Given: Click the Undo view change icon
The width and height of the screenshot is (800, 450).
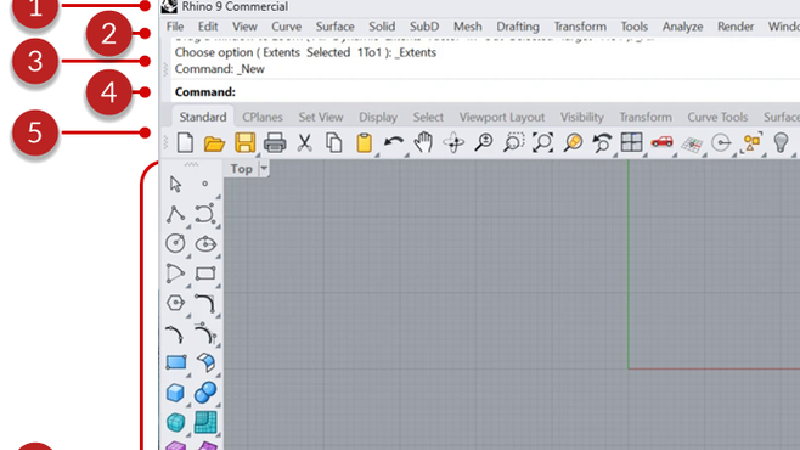Looking at the screenshot, I should tap(602, 143).
